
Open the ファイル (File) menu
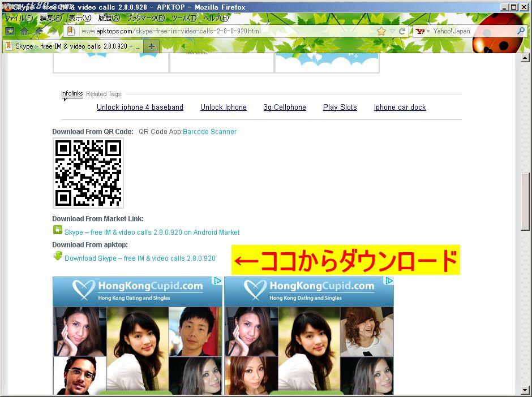pyautogui.click(x=18, y=18)
